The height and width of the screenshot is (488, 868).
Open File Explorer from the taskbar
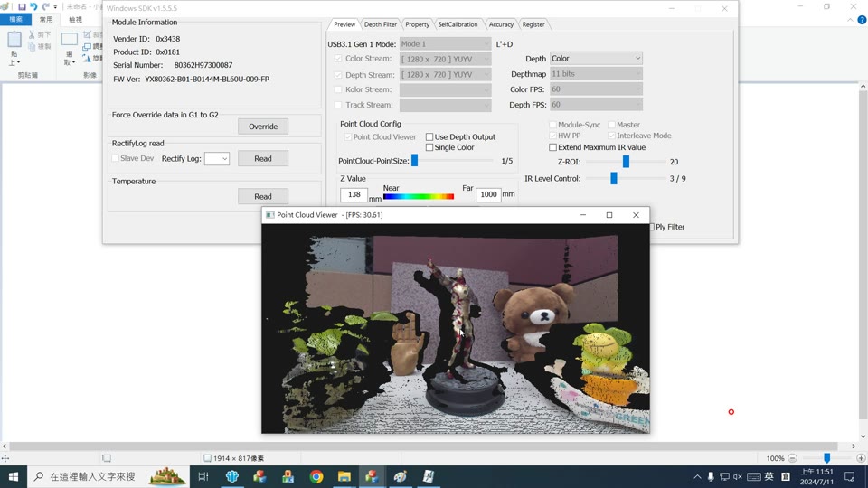[344, 476]
